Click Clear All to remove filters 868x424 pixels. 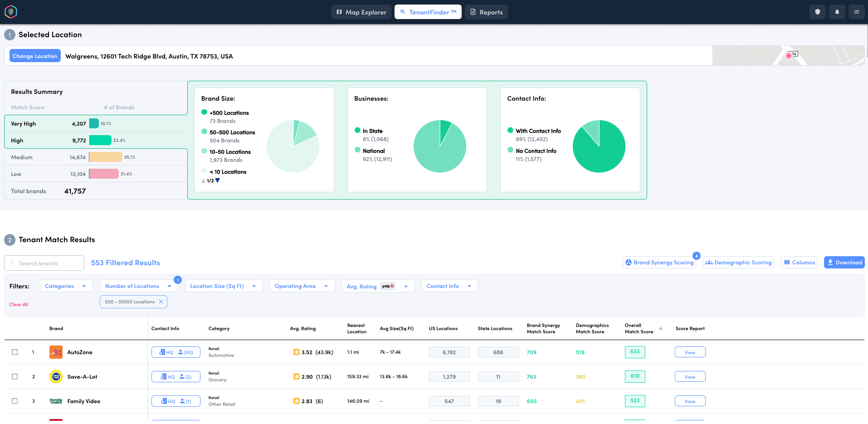19,304
